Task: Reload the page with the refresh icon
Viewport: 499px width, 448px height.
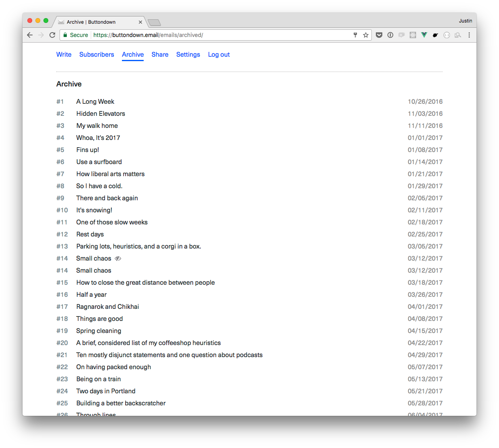Action: [x=52, y=35]
